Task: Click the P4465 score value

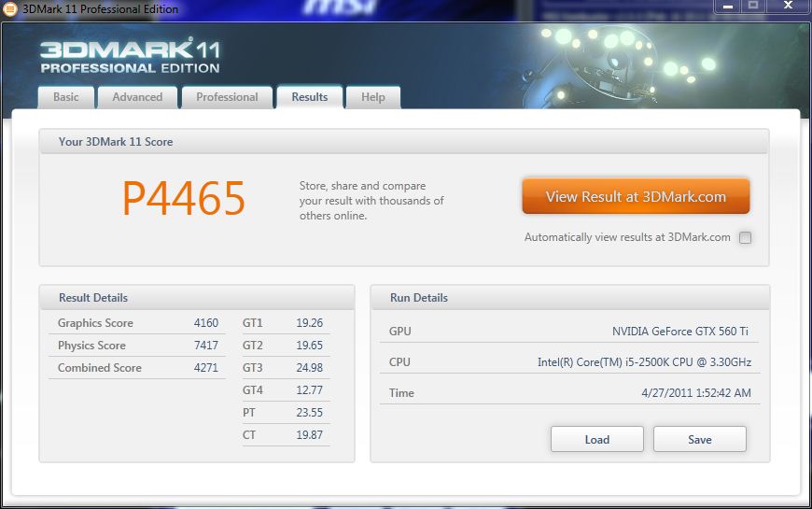Action: pos(184,198)
